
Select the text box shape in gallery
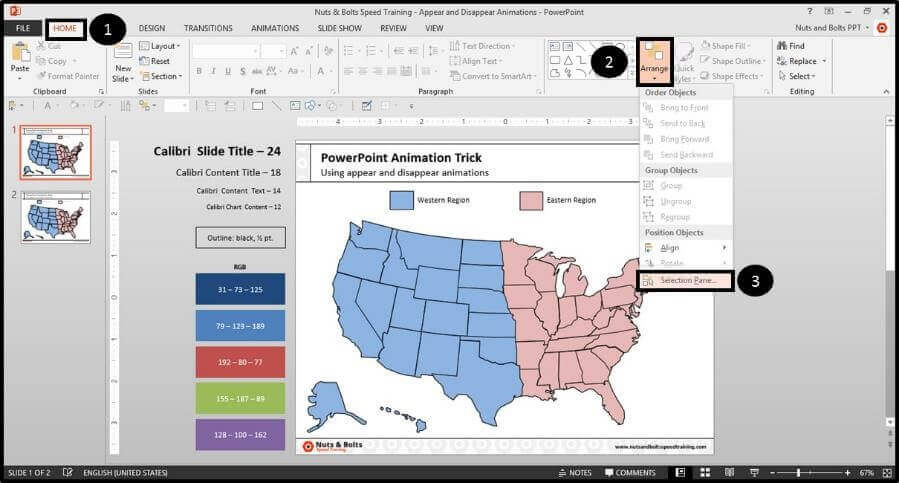[554, 46]
